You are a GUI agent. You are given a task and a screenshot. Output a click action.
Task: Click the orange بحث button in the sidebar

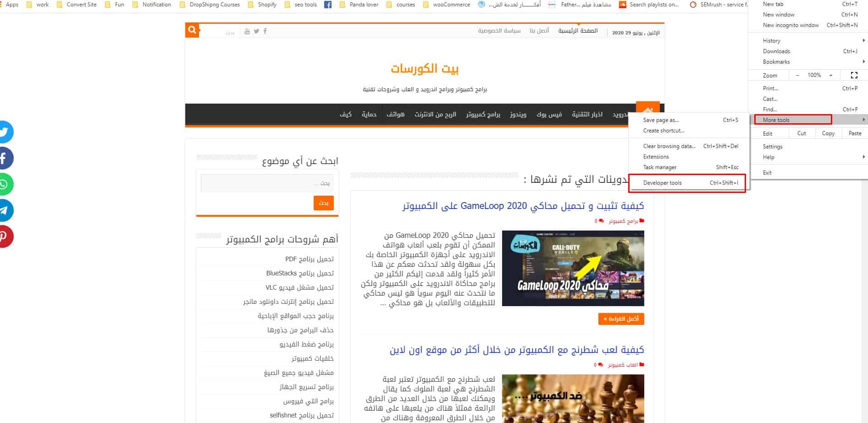coord(324,203)
